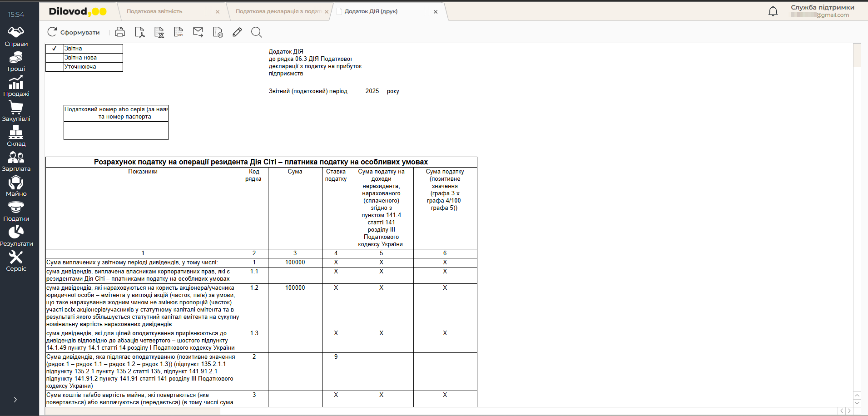Viewport: 868px width, 416px height.
Task: Save the report as CSV
Action: tap(179, 32)
